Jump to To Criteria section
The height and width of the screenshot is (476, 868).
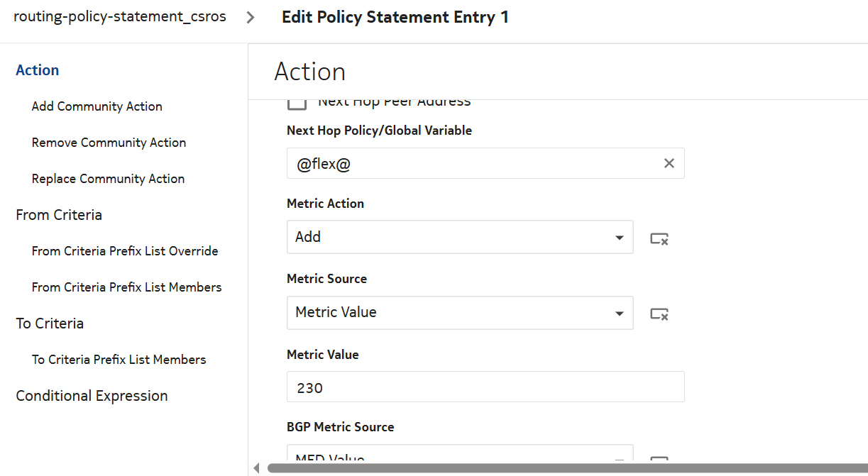click(x=50, y=323)
